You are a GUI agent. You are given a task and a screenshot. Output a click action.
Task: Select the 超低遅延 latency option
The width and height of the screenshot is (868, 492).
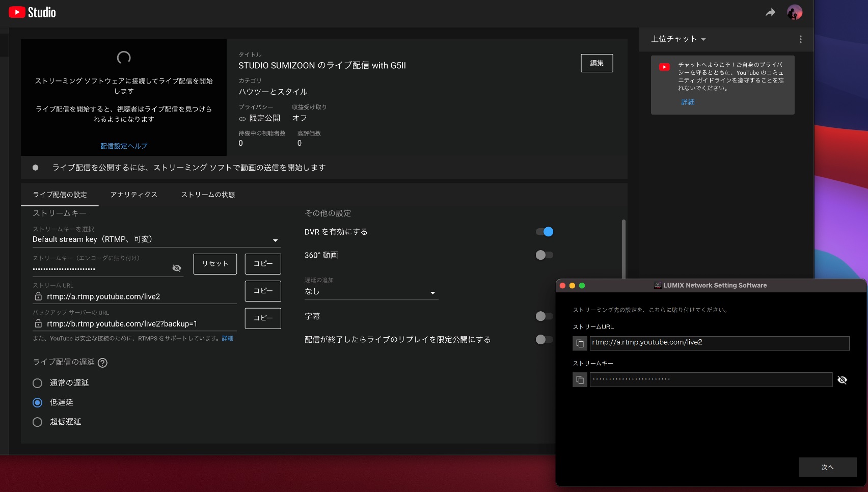[x=37, y=422]
